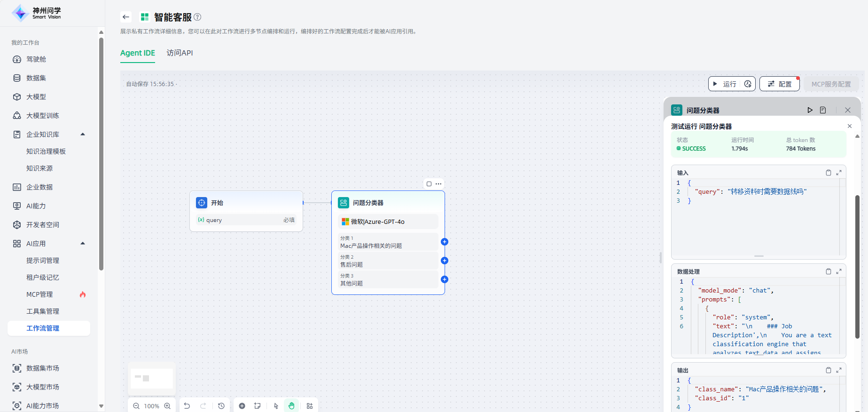Copy the 数据处理 JSON content
The width and height of the screenshot is (868, 412).
tap(829, 271)
